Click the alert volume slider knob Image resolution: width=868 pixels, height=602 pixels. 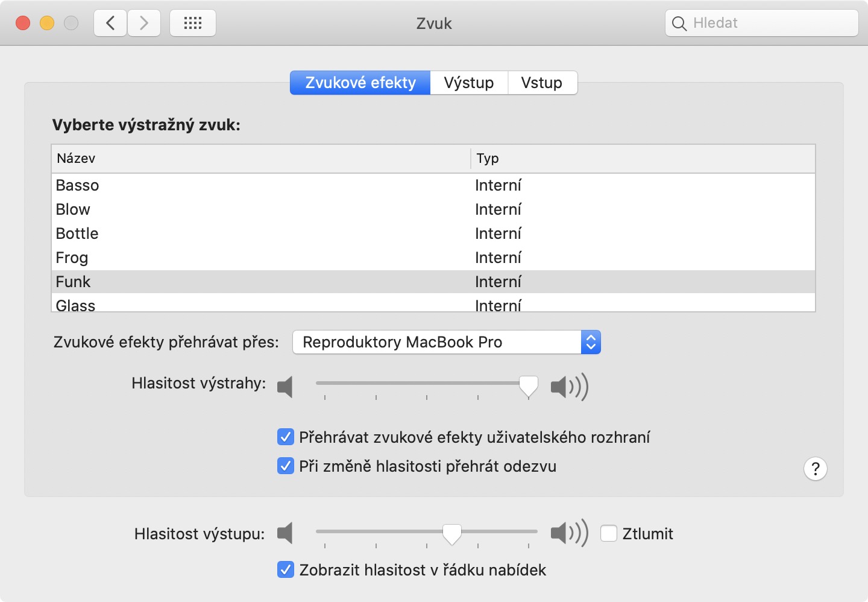pos(529,385)
